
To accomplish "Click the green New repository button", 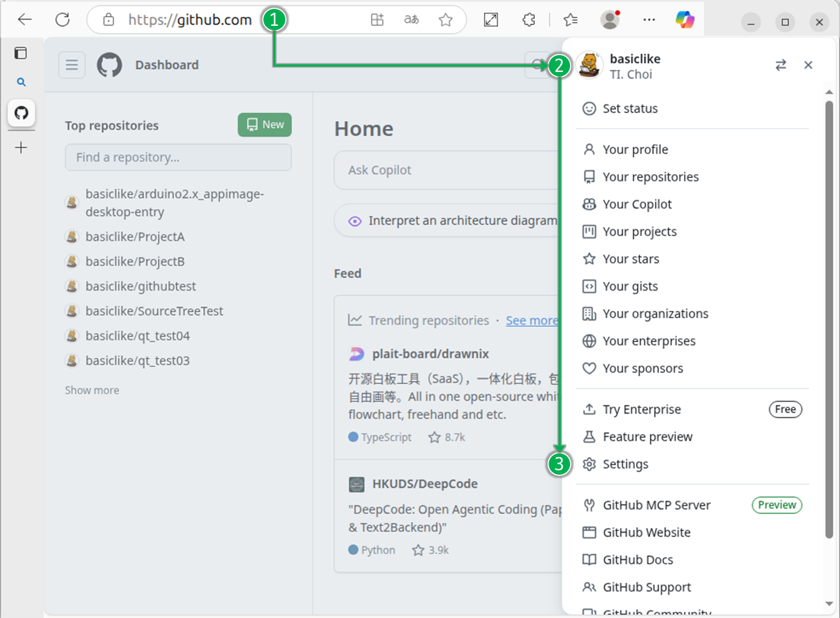I will coord(264,125).
